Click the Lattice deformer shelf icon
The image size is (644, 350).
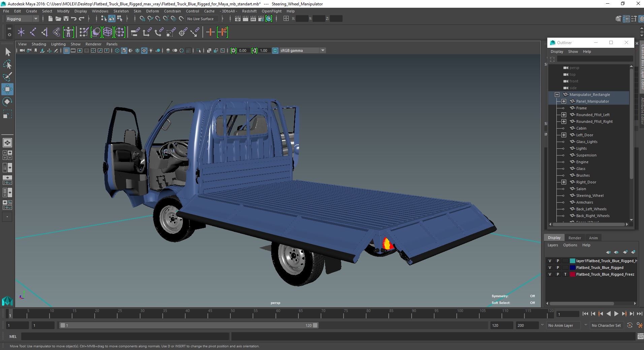coord(107,32)
